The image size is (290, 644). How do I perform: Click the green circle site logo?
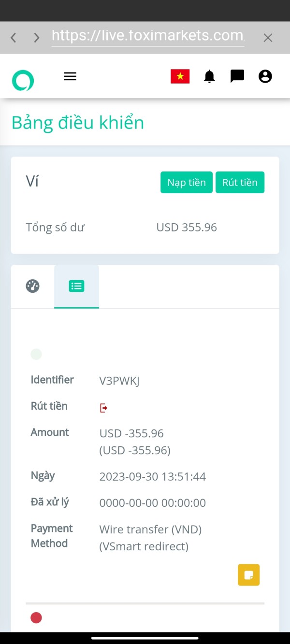click(23, 80)
